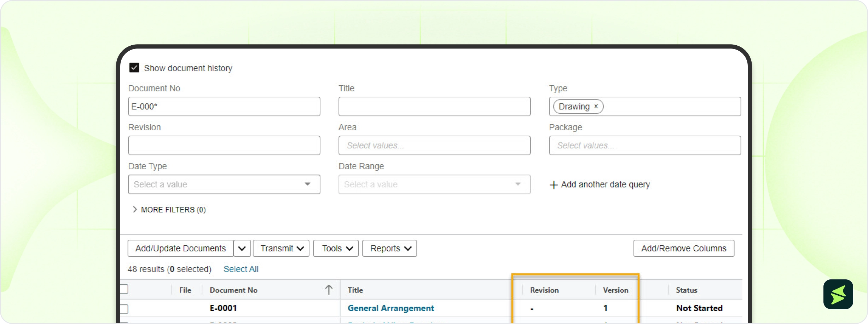This screenshot has width=868, height=324.
Task: Click Add/Remove Columns button
Action: pos(684,248)
